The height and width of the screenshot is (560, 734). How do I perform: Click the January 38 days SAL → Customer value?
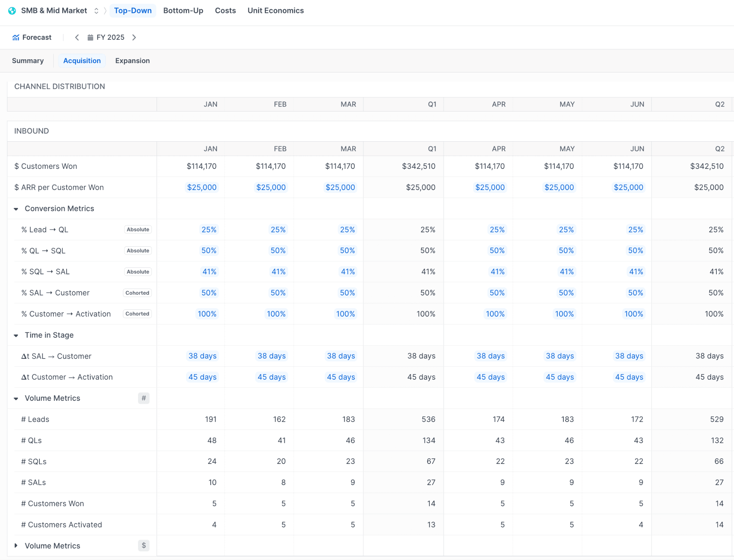pos(202,356)
